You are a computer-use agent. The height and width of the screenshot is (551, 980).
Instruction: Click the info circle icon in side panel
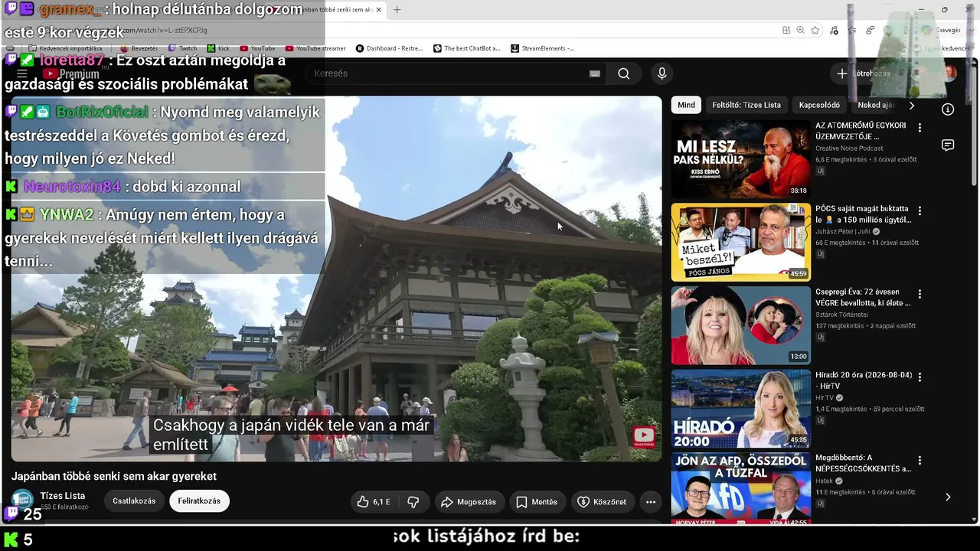click(948, 109)
